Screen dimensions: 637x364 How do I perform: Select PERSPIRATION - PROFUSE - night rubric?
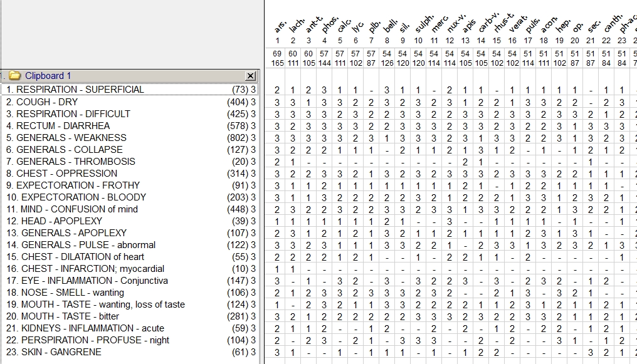pyautogui.click(x=130, y=340)
